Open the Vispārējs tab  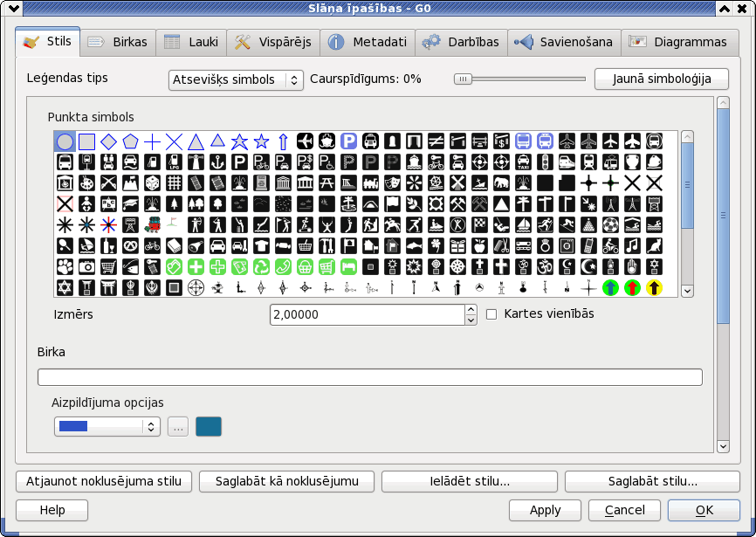coord(272,43)
